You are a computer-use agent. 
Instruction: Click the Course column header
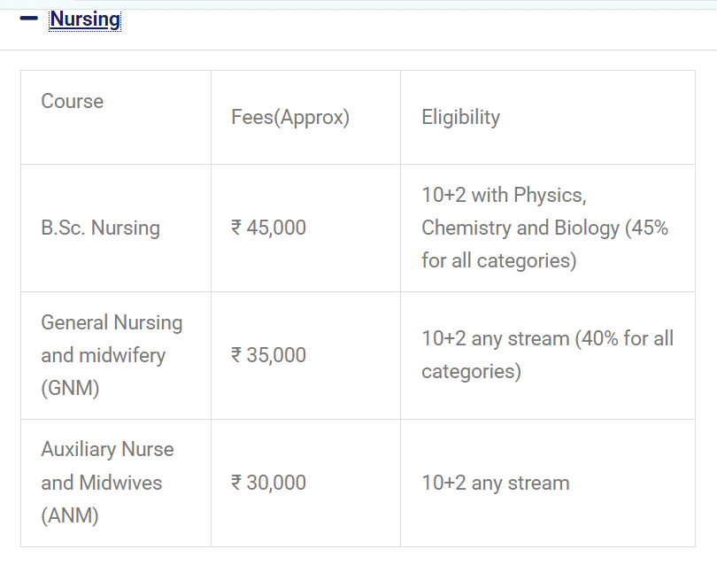73,101
